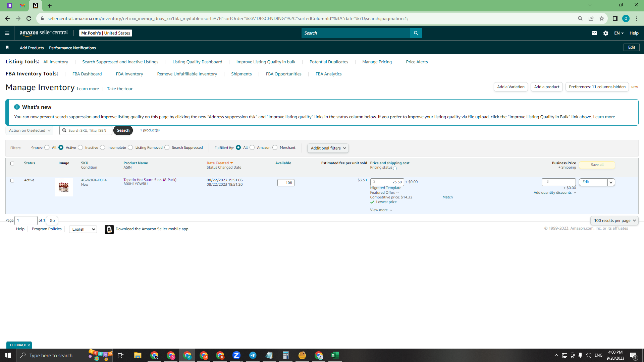Sort by Date Created column
644x362 pixels.
point(220,163)
